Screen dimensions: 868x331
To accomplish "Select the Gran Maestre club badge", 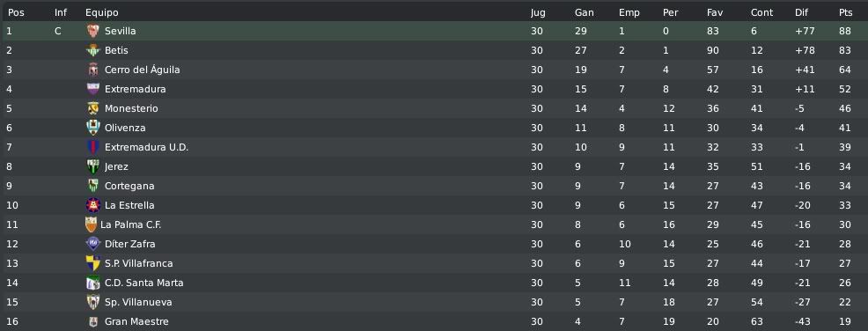I will pyautogui.click(x=93, y=321).
